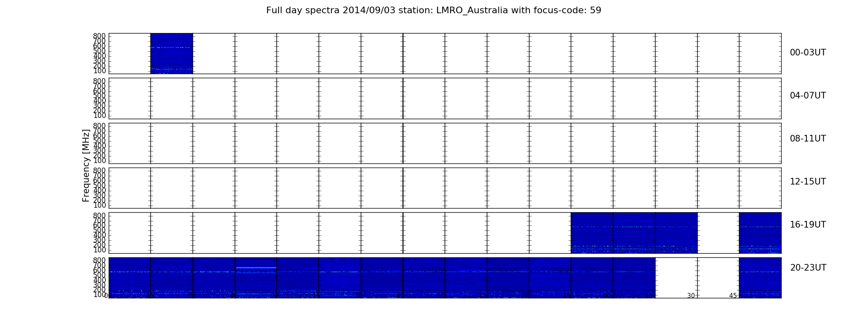Image resolution: width=868 pixels, height=331 pixels.
Task: Click the spectrogram block in the 00-03UT panel
Action: [x=172, y=53]
